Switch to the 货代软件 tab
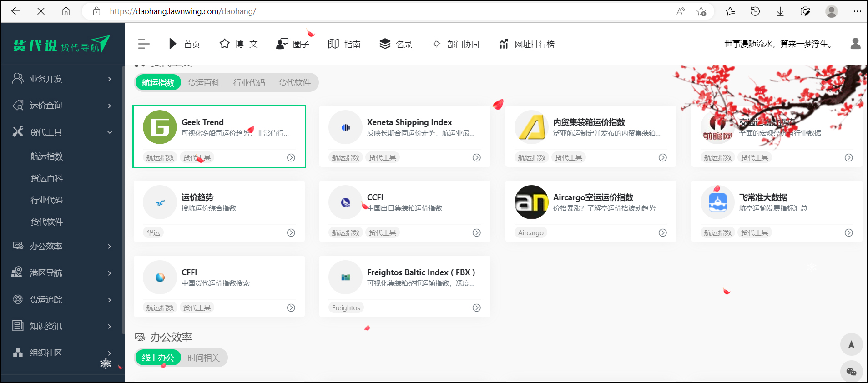 295,82
